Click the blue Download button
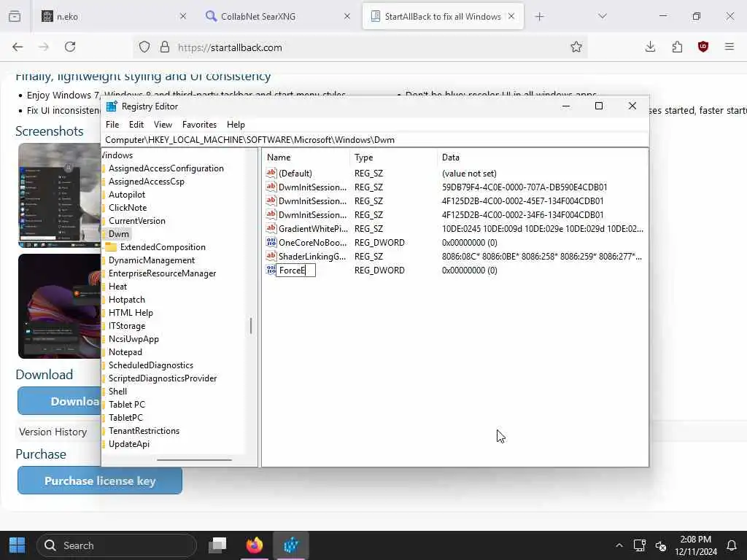The width and height of the screenshot is (747, 560). pos(60,401)
